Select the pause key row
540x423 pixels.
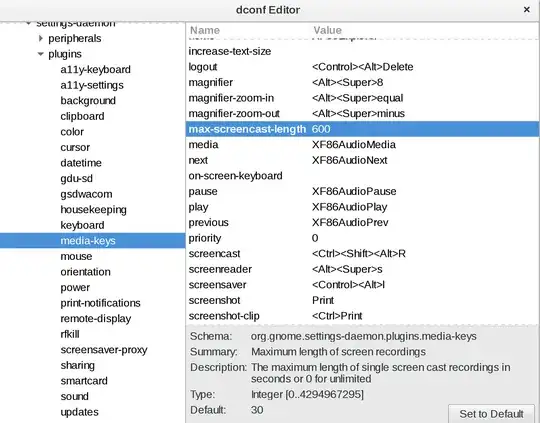(362, 192)
